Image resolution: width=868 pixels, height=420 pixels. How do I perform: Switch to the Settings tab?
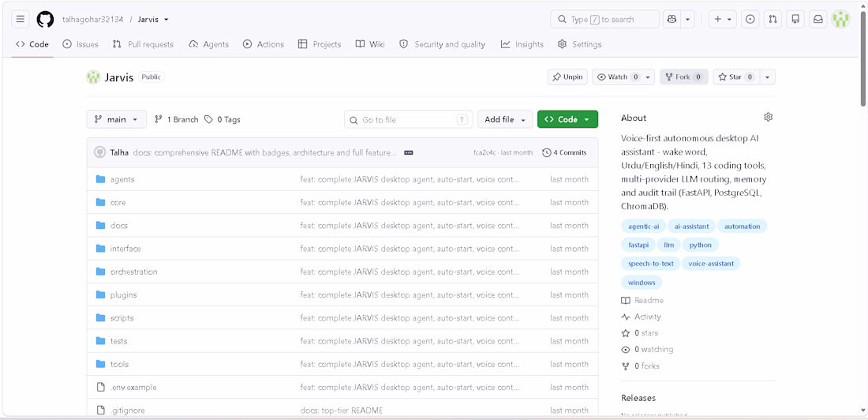pos(580,44)
